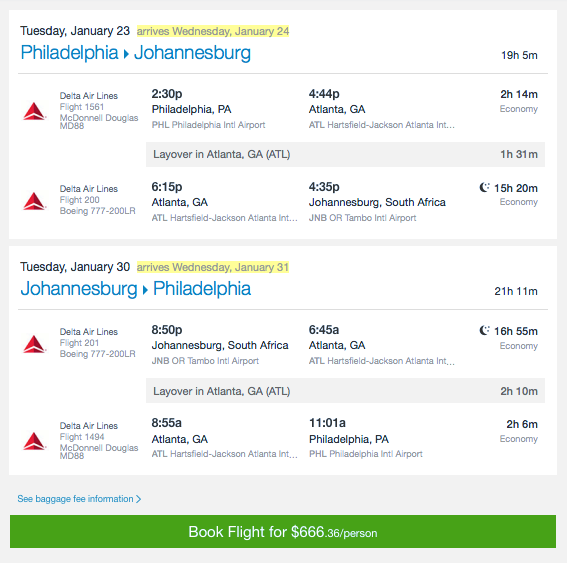Click PHL Philadelphia Intl Airport under 11:01a
The height and width of the screenshot is (563, 567).
click(366, 454)
